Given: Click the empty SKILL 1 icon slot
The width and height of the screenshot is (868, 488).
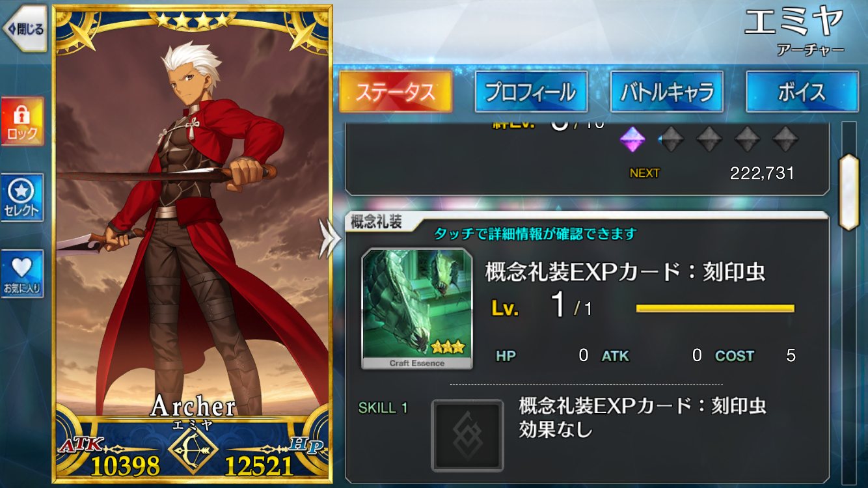Looking at the screenshot, I should click(467, 435).
